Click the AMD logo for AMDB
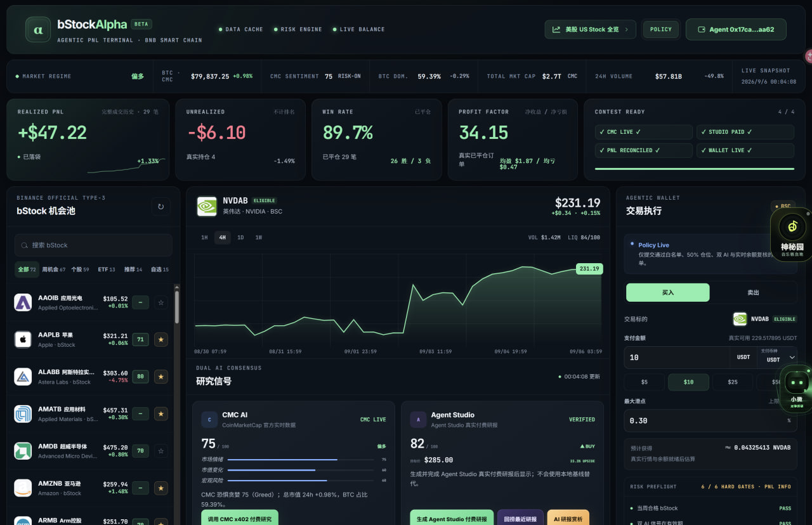The image size is (812, 525). click(x=23, y=451)
